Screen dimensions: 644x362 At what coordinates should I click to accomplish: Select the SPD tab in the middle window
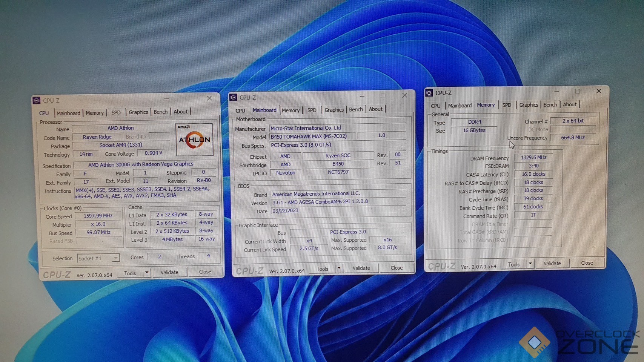click(x=312, y=110)
